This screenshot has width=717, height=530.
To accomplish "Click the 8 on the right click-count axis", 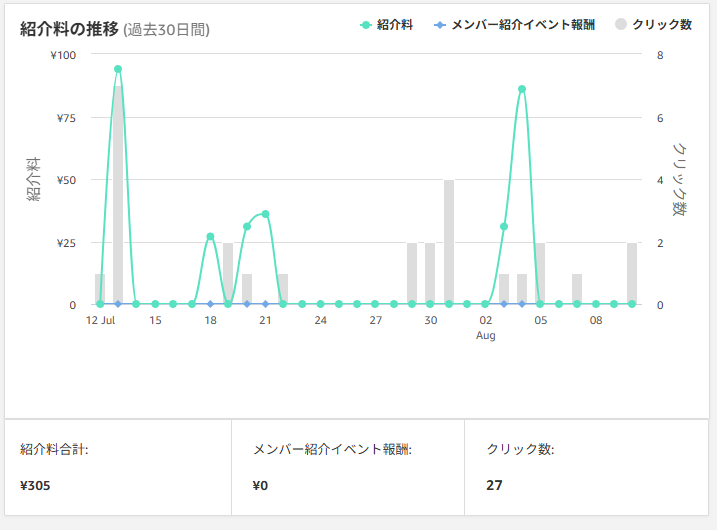I will point(660,55).
